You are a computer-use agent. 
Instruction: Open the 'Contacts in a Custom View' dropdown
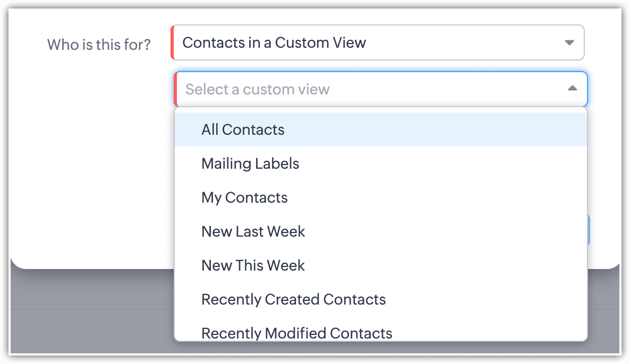pyautogui.click(x=372, y=42)
